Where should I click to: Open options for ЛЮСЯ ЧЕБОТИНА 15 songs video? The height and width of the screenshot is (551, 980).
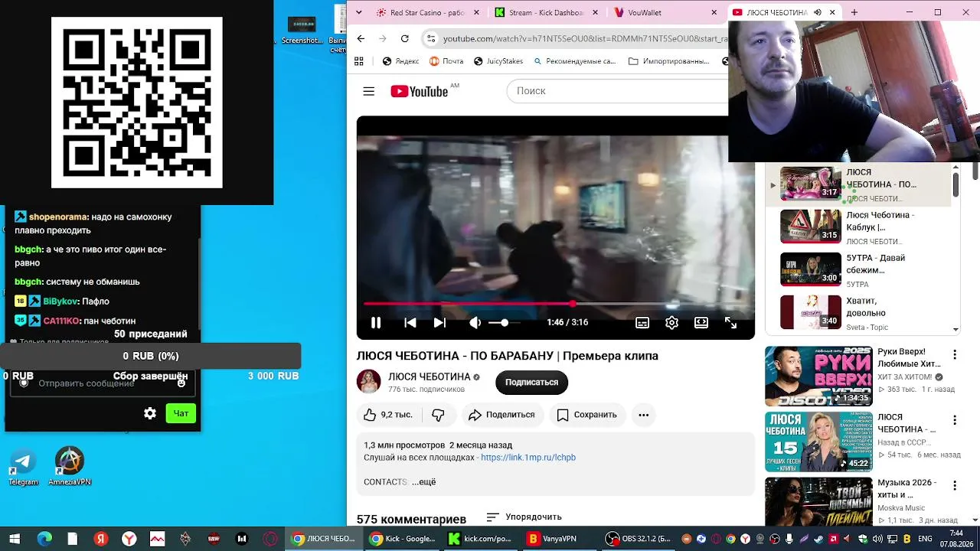point(955,420)
